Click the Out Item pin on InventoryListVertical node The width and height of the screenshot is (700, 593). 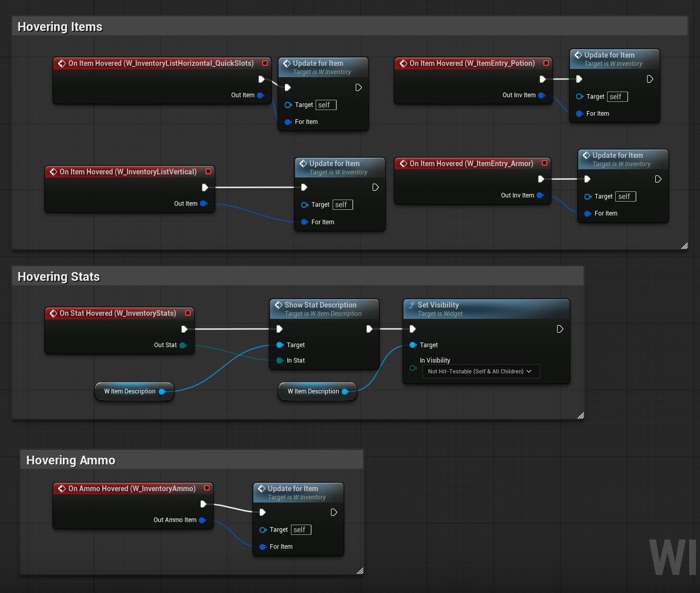204,204
